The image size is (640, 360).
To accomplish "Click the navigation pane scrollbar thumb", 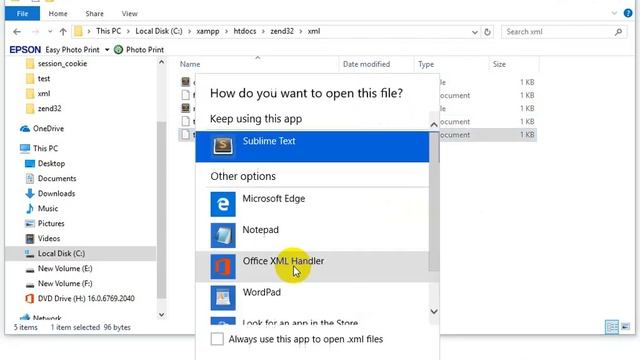I will click(x=162, y=210).
